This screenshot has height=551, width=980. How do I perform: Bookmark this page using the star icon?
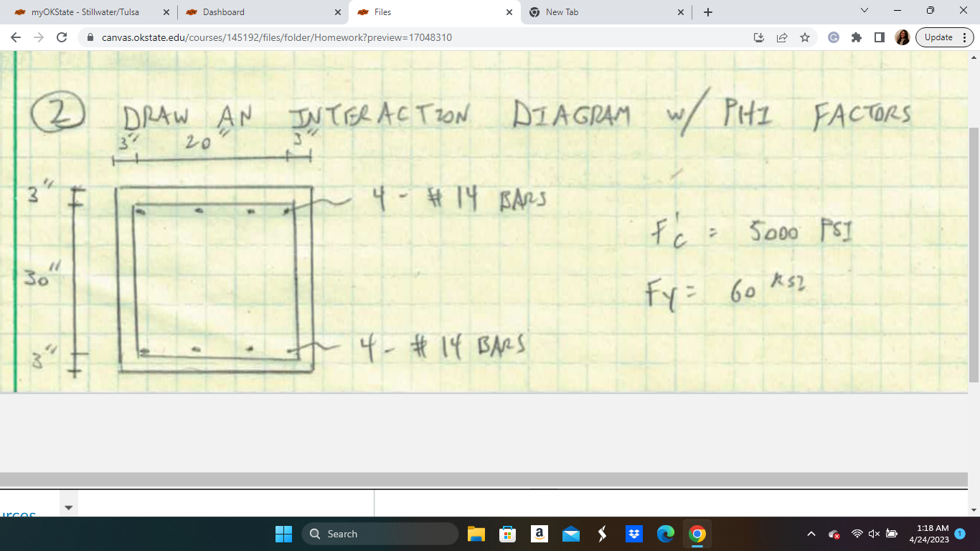pyautogui.click(x=805, y=37)
